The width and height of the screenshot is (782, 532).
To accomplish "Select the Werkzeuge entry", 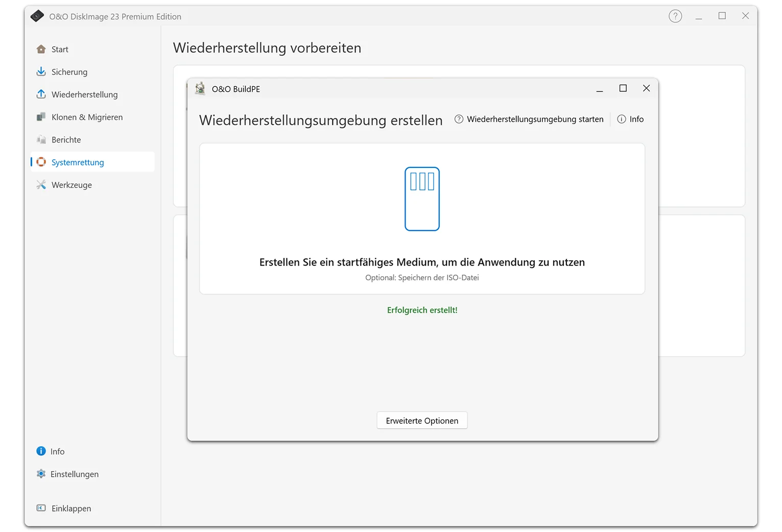I will 92,185.
